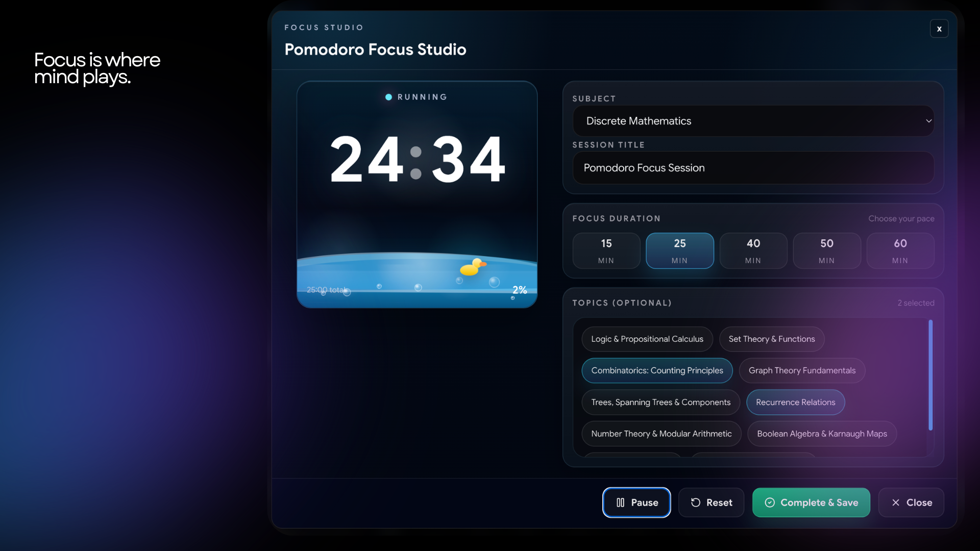Screen dimensions: 980x551
Task: Pick the 50 MIN focus duration
Action: tap(826, 251)
